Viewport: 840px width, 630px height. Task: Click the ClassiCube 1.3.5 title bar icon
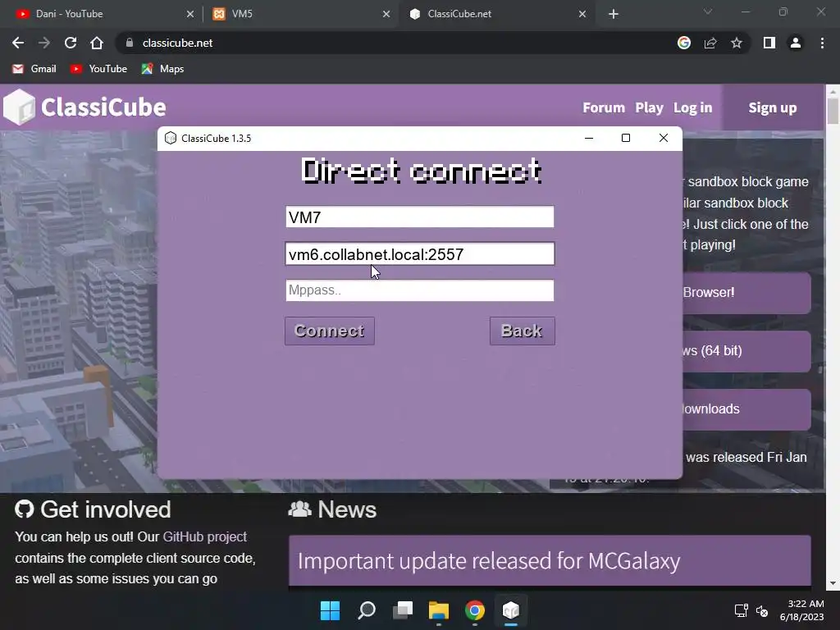[x=171, y=138]
